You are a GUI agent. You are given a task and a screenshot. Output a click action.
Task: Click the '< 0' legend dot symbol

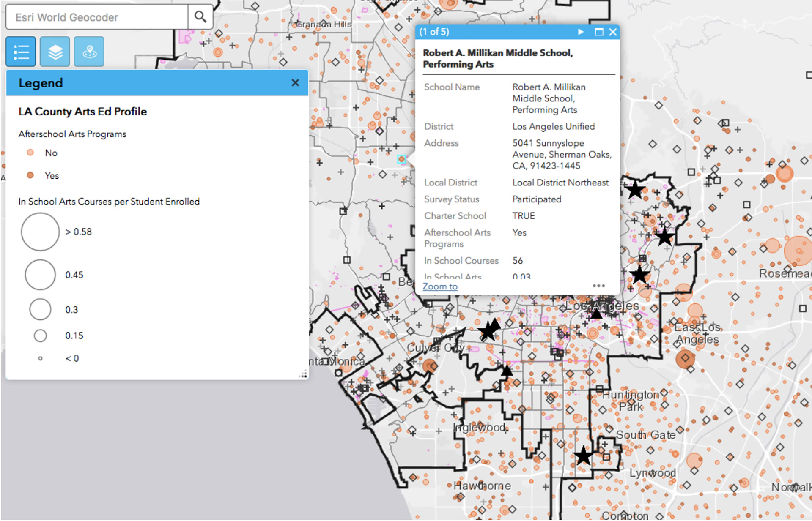point(40,358)
